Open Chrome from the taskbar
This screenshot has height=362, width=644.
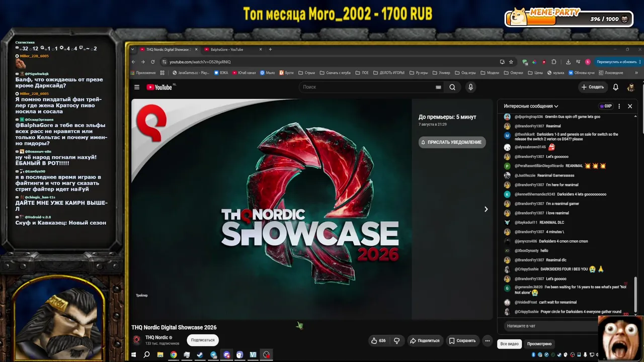[x=174, y=354]
